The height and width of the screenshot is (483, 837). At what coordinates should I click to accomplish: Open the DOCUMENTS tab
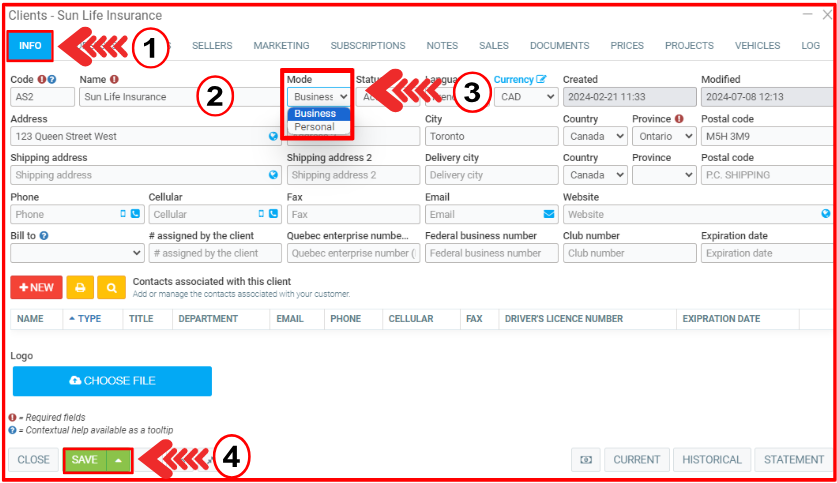coord(559,46)
